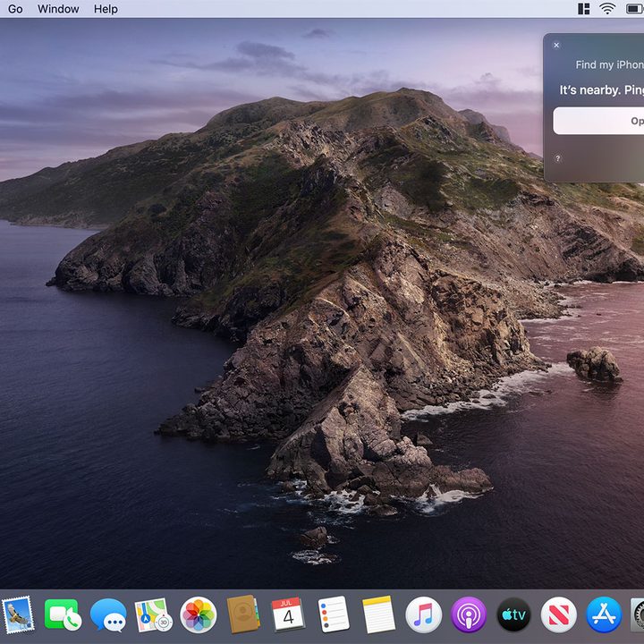Viewport: 644px width, 644px height.
Task: Open Mail from the Dock
Action: click(18, 614)
